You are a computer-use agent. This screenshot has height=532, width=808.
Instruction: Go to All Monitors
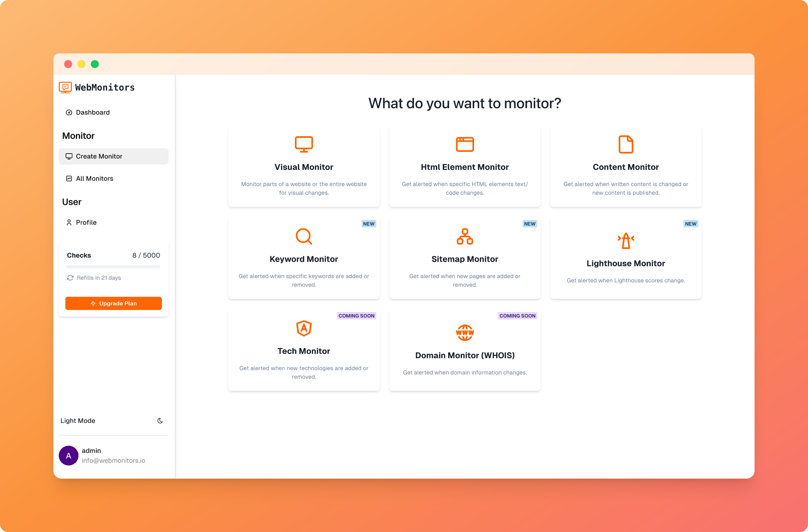pos(114,179)
